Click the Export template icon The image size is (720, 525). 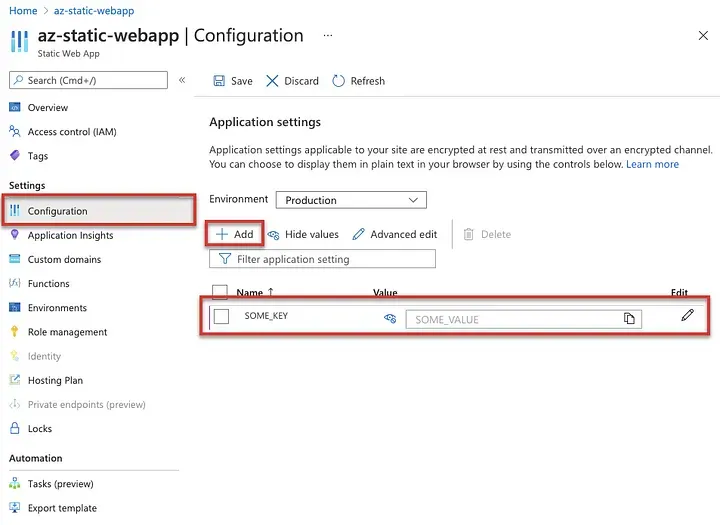point(15,508)
